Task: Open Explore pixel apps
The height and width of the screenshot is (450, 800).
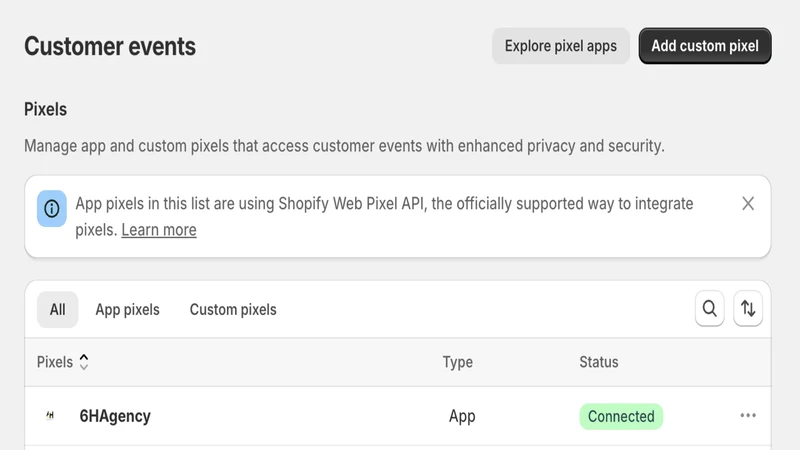Action: tap(561, 46)
